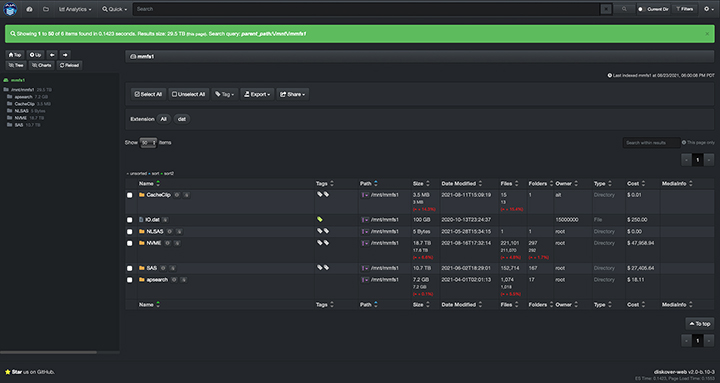The width and height of the screenshot is (720, 383).
Task: Change the Show items count selector
Action: click(148, 143)
